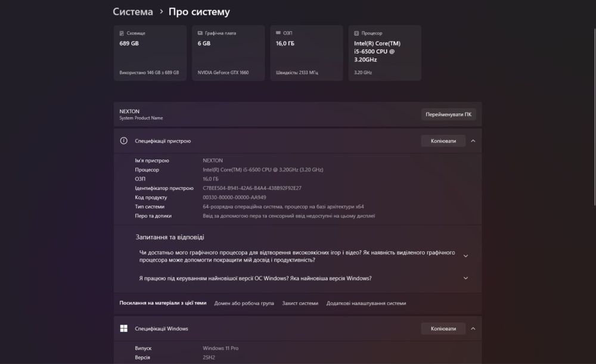Click the Система breadcrumb link
The width and height of the screenshot is (596, 364).
click(x=133, y=12)
